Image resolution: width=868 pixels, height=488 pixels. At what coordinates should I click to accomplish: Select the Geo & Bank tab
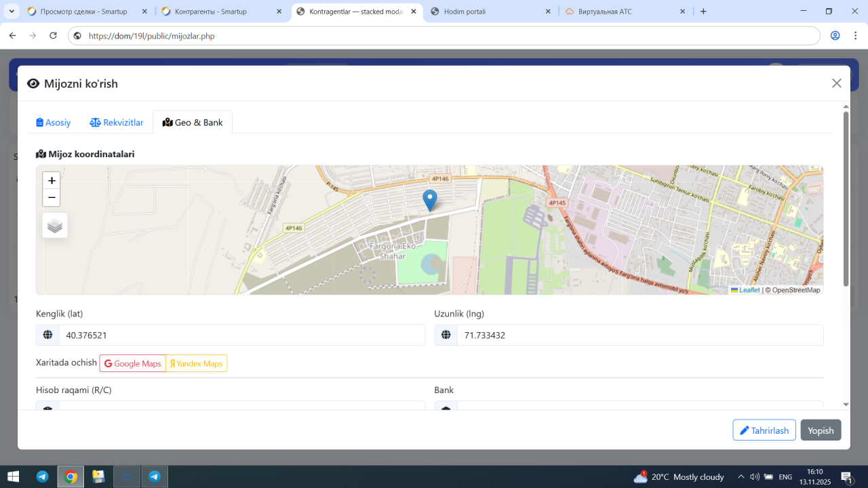(193, 123)
